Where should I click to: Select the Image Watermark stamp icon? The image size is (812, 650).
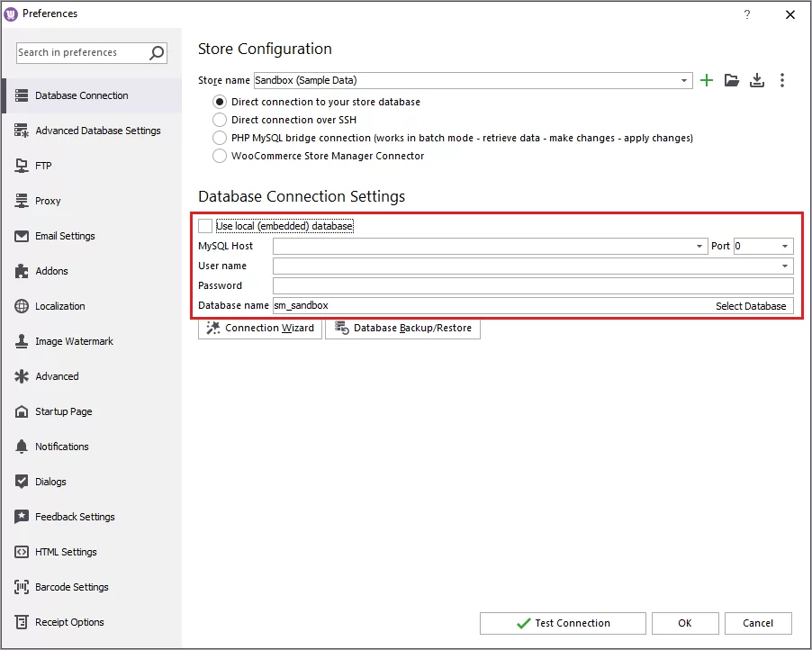21,341
